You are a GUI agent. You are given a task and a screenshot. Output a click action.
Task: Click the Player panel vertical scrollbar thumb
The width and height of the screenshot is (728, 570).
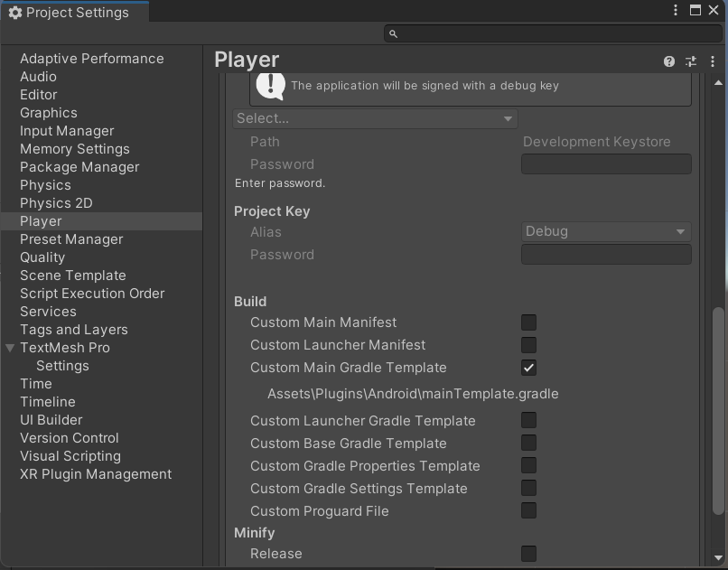click(718, 410)
